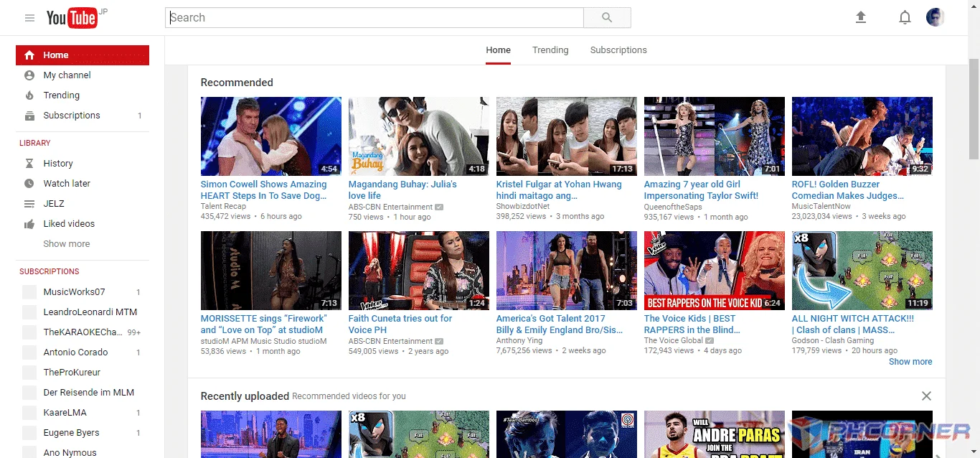Click the YouTube logo
The image size is (980, 458).
72,18
